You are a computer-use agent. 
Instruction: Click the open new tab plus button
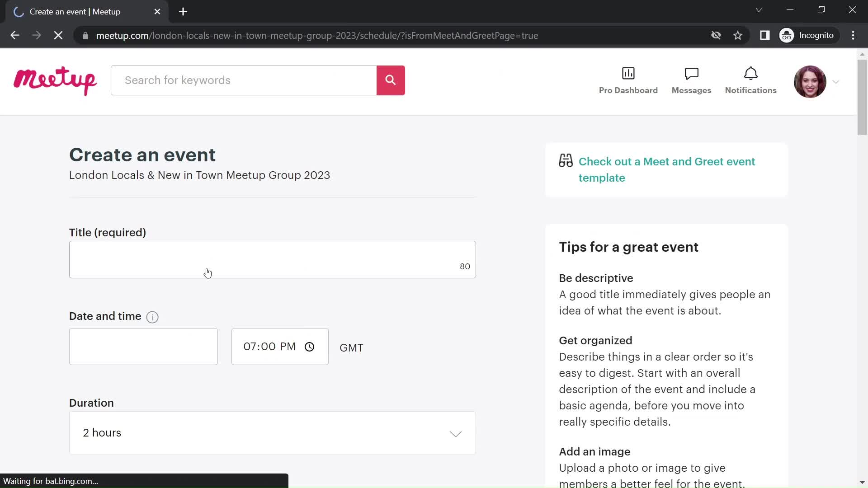tap(183, 11)
